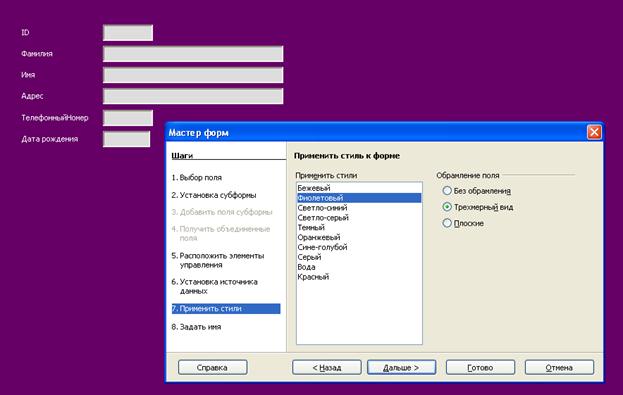Click the 'Дата рождения' label
This screenshot has height=395, width=623.
(50, 139)
